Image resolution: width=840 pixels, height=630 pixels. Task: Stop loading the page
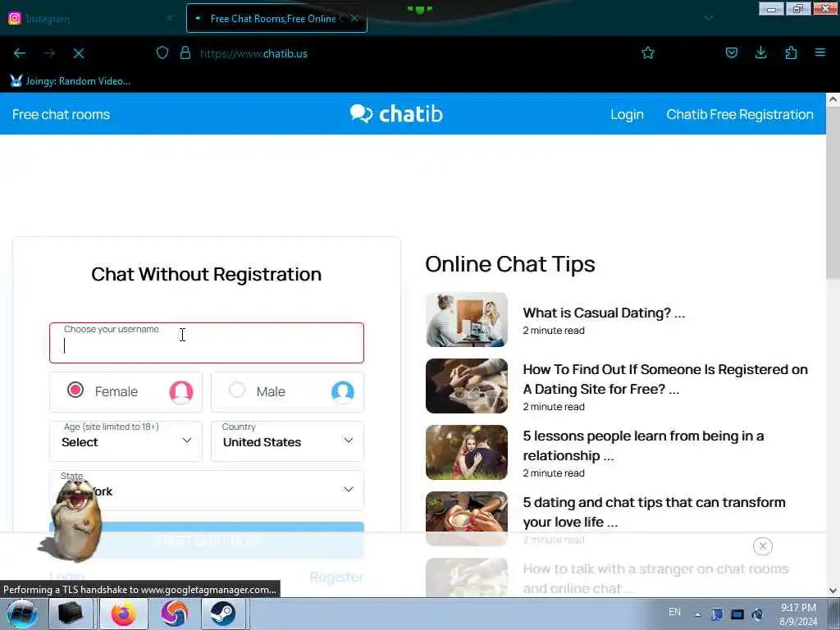(79, 53)
